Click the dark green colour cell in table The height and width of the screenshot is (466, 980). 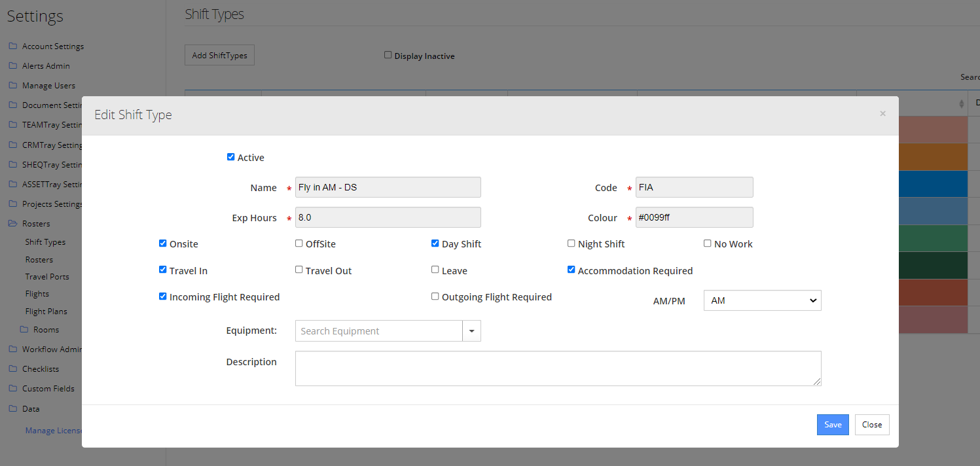click(x=933, y=266)
